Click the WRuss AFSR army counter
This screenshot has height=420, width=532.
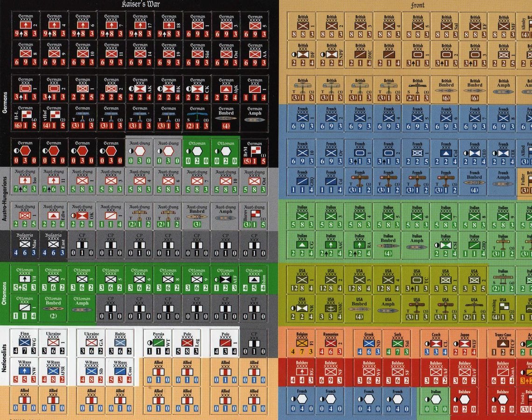[x=54, y=372]
